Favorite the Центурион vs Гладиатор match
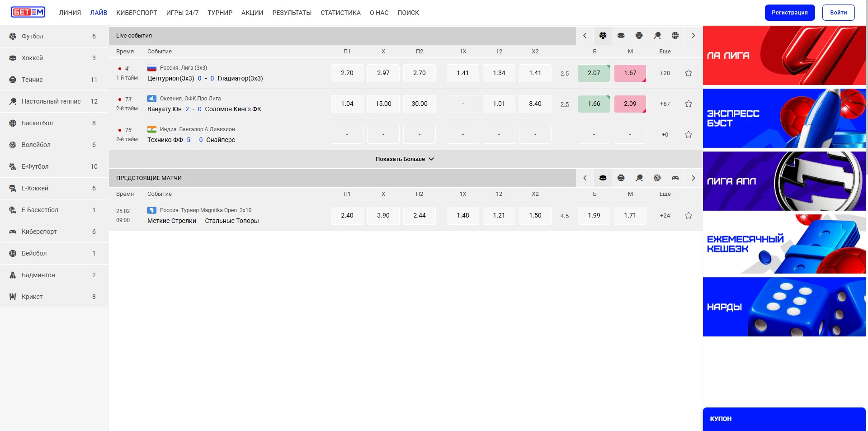The image size is (868, 431). pos(688,73)
